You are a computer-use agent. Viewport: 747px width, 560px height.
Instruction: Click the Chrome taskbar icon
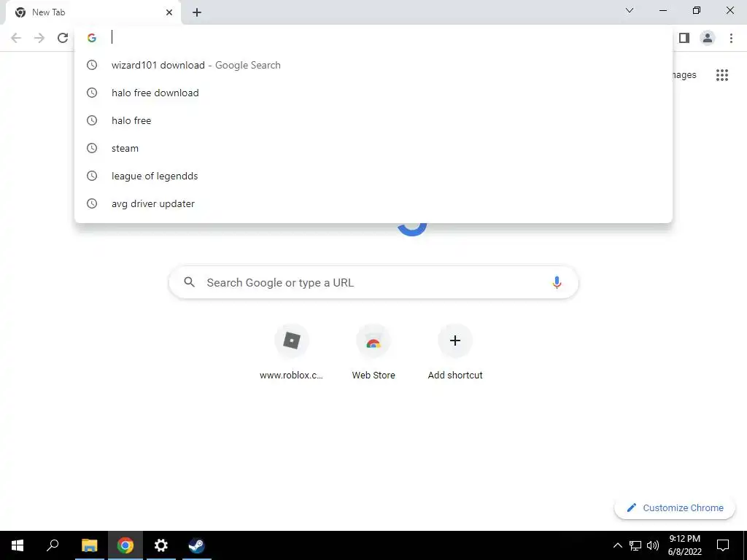pos(125,545)
